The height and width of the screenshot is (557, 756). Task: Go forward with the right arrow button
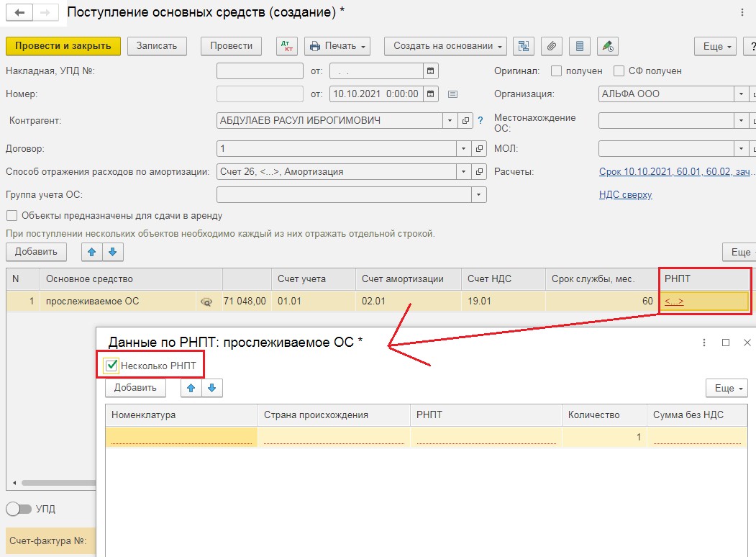tap(45, 12)
